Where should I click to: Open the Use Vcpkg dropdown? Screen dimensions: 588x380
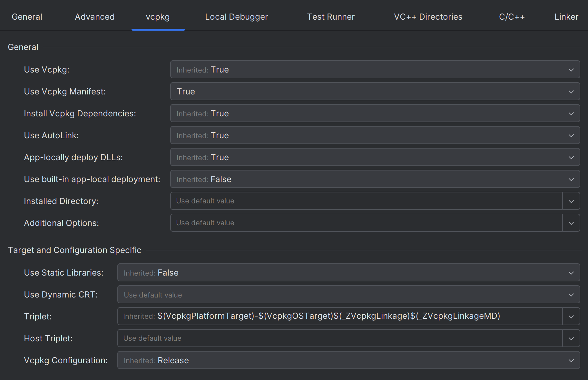[375, 69]
